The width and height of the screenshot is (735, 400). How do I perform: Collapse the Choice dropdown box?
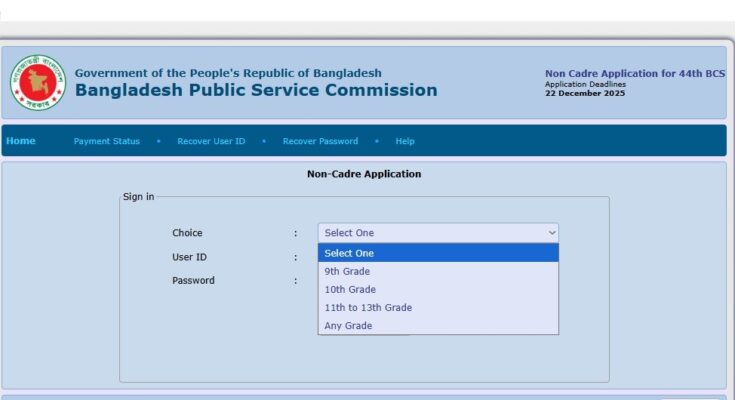coord(438,233)
